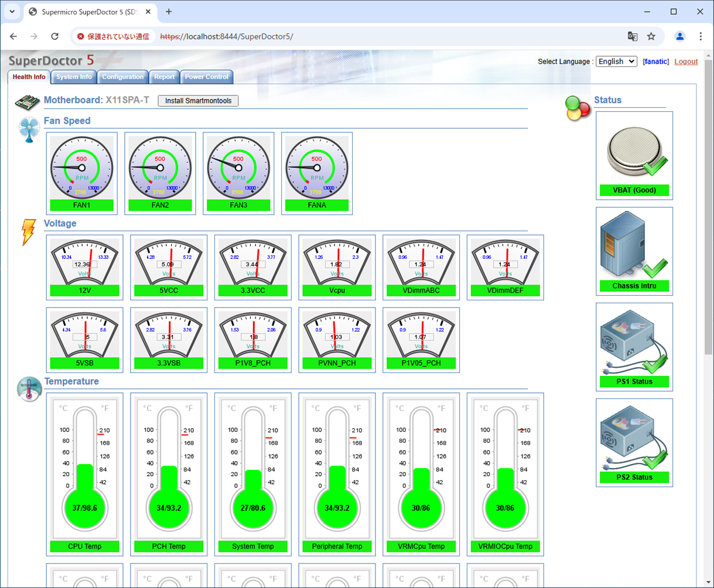Click the fan icon beside Fan Speed
The height and width of the screenshot is (588, 714).
click(x=29, y=130)
